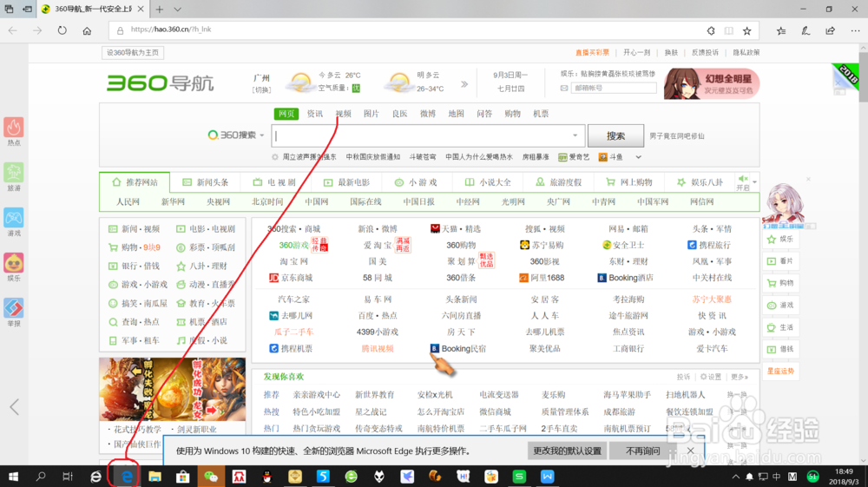Image resolution: width=868 pixels, height=487 pixels.
Task: Collapse the left sidebar arrow
Action: (x=15, y=407)
